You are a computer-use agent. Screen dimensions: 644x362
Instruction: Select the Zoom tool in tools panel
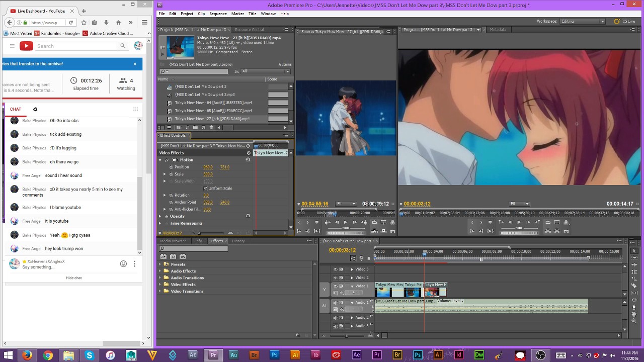[634, 321]
